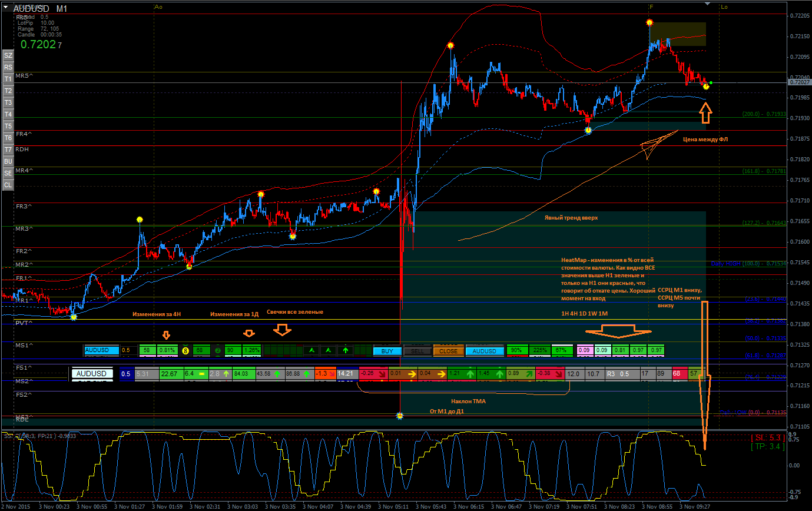Image resolution: width=812 pixels, height=511 pixels.
Task: Toggle the T7 side button
Action: (x=8, y=150)
